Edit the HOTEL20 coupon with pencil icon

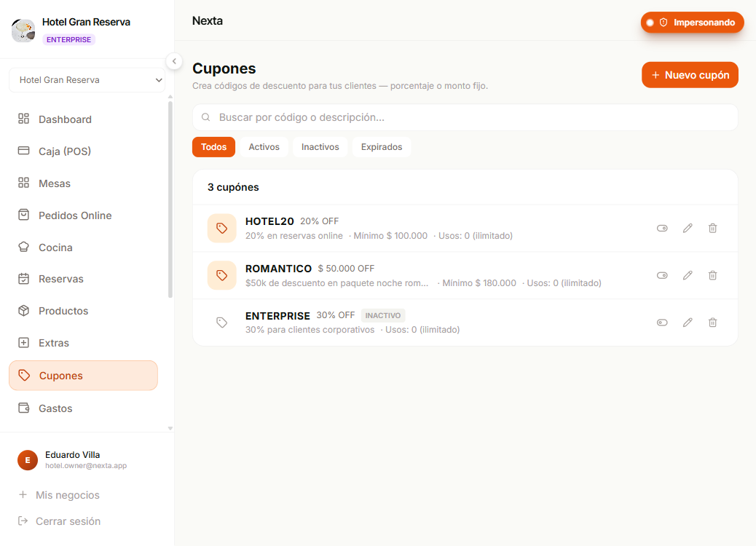(x=688, y=228)
